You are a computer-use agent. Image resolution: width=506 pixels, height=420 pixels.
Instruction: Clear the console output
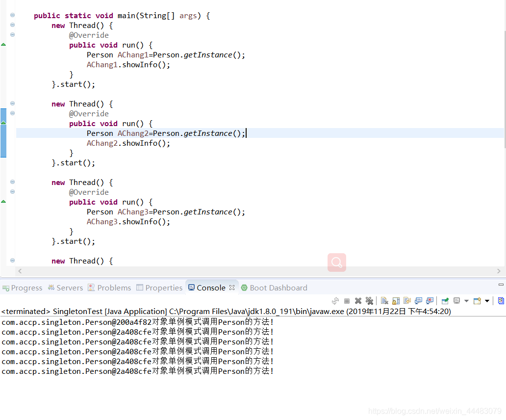click(384, 301)
